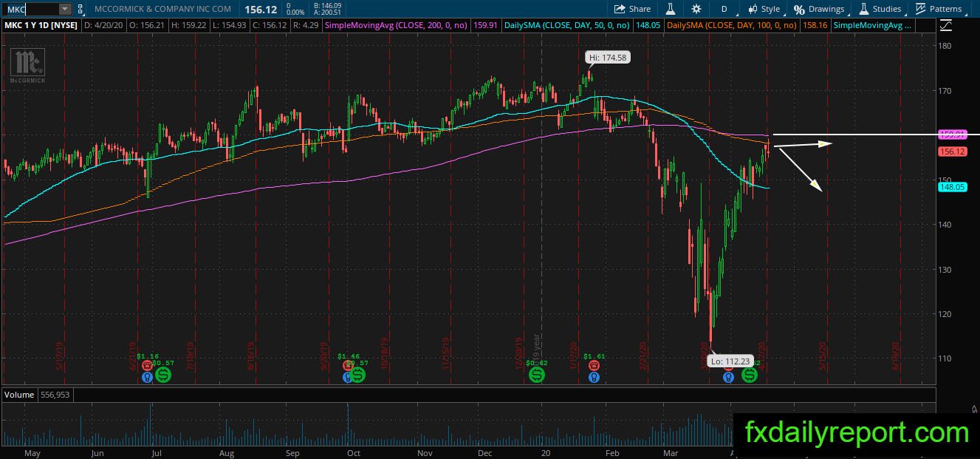Click the lightbulb icon under $1.61 earnings

click(594, 377)
